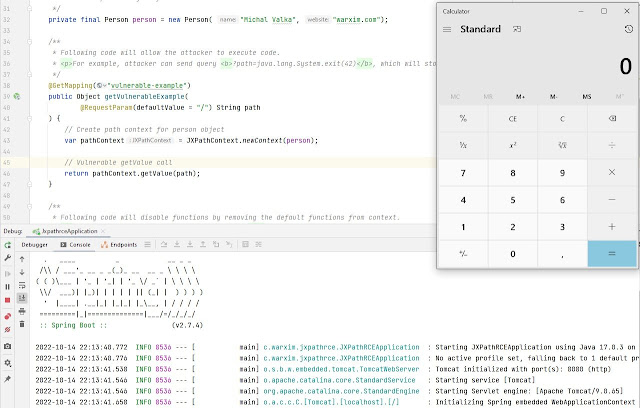Click the divide key in Calculator

click(x=612, y=145)
